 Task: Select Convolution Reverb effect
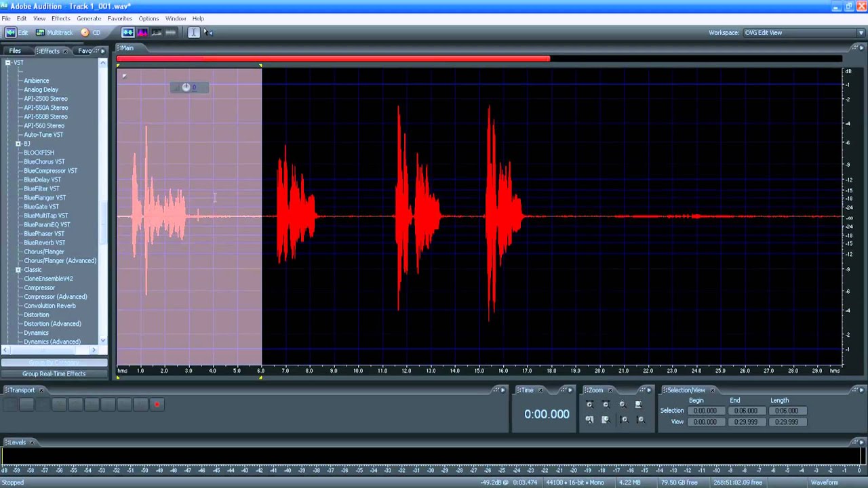point(50,306)
